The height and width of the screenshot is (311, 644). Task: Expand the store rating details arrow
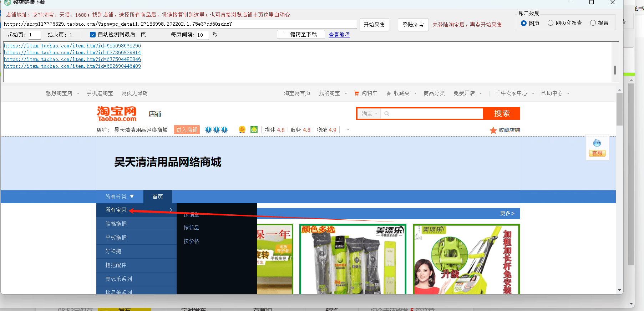(348, 129)
